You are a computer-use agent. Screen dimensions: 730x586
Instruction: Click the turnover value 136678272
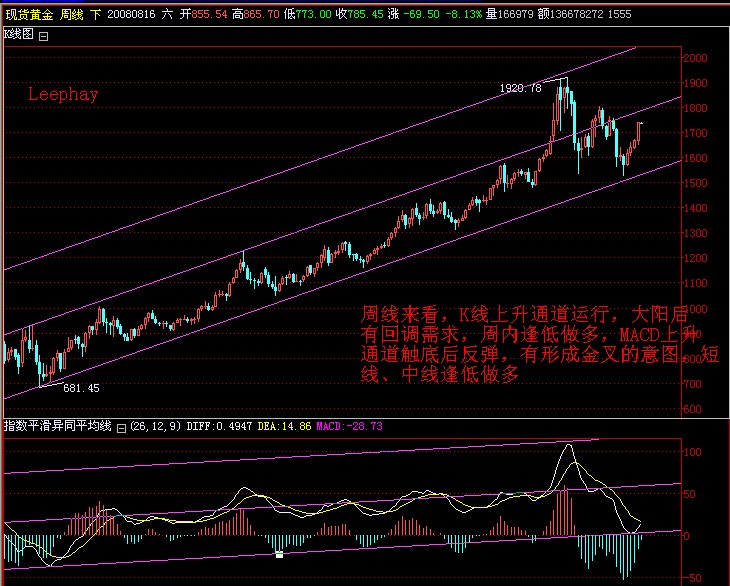click(x=576, y=14)
